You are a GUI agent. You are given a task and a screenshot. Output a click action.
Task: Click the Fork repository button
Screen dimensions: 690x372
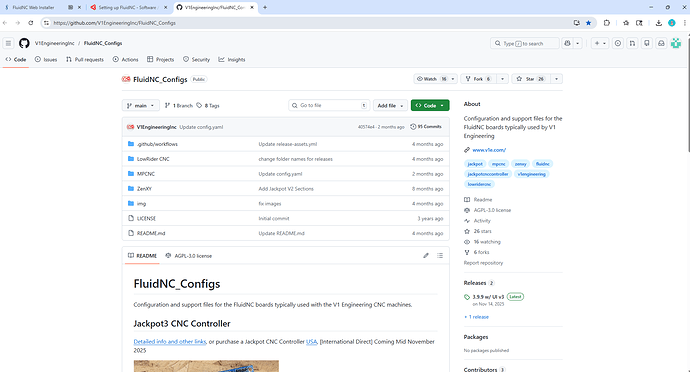[x=479, y=79]
